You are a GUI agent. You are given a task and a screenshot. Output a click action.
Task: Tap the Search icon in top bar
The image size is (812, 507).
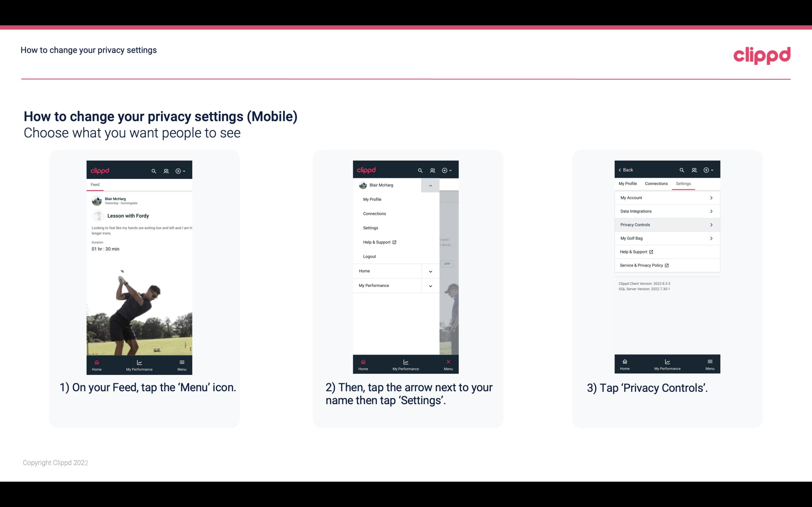click(154, 170)
